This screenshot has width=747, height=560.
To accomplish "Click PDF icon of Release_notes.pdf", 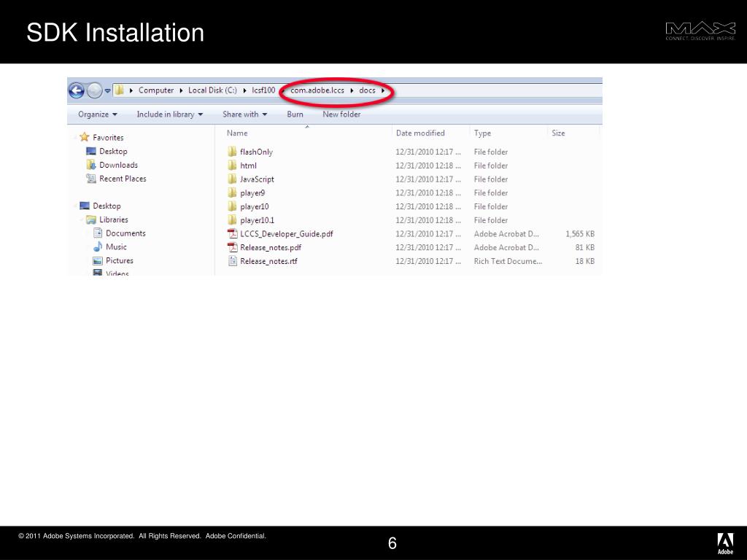I will point(233,248).
